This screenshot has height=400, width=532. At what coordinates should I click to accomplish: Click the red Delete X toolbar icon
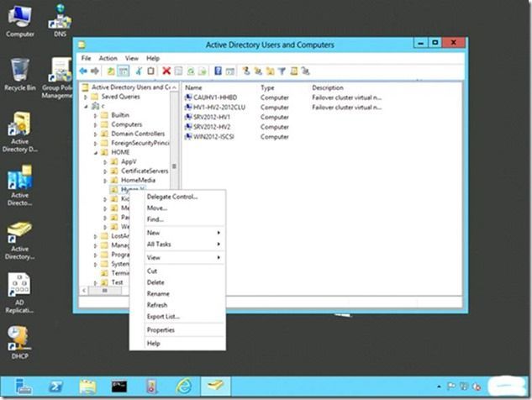pos(166,71)
